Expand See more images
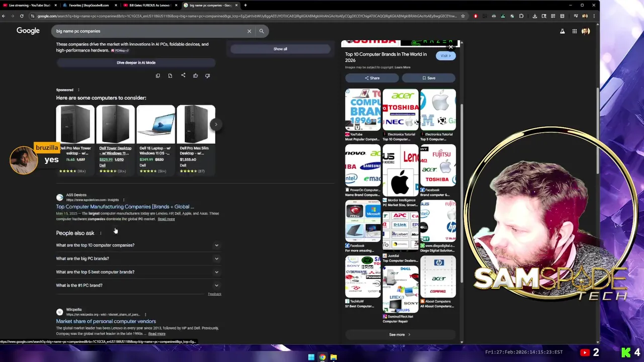Screen dimensions: 644x362 pyautogui.click(x=400, y=335)
